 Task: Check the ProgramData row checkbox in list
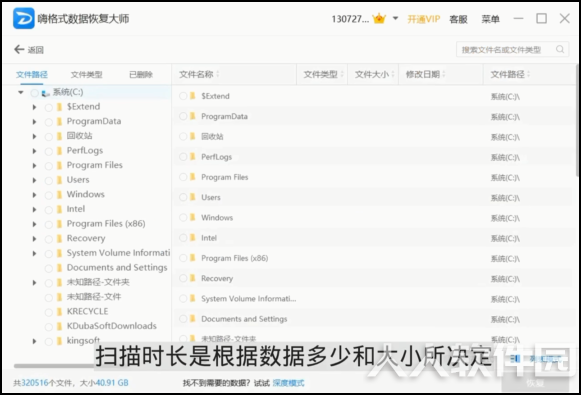[183, 116]
